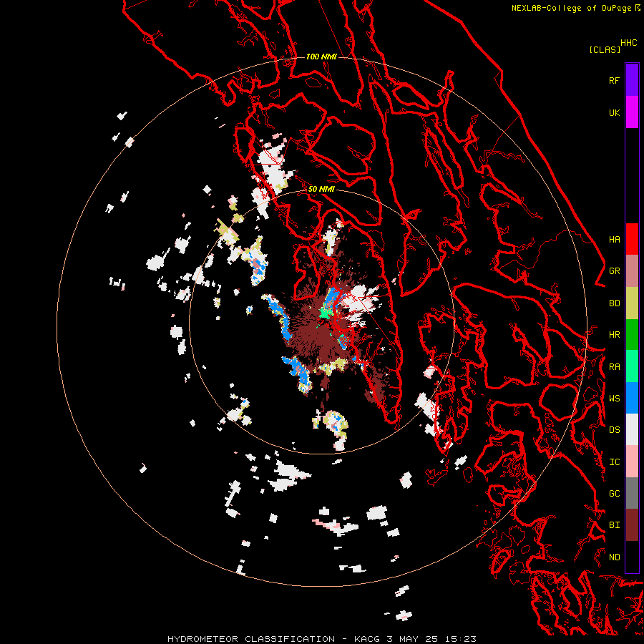Click the KACG station identifier

pos(367,639)
